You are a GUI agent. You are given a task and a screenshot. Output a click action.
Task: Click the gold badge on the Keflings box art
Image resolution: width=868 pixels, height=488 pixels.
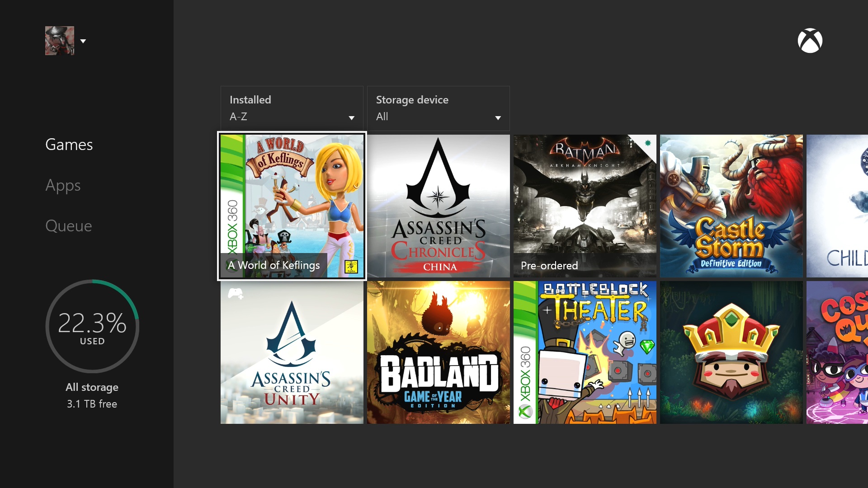point(352,266)
